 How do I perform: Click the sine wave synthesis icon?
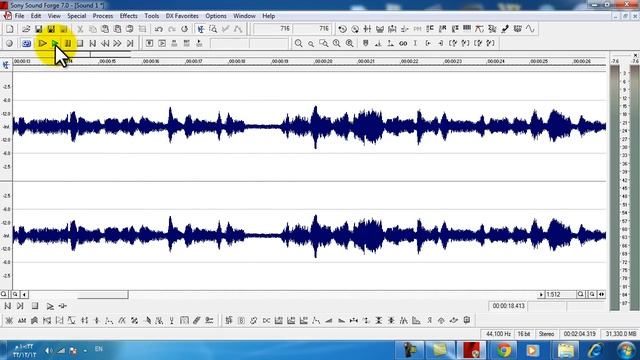[530, 29]
